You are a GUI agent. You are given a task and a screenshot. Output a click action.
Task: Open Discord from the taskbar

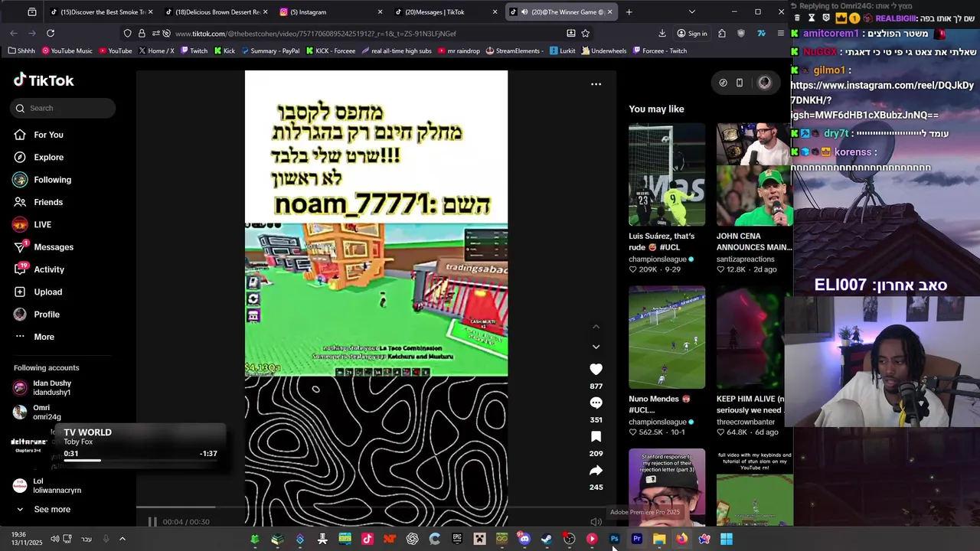[x=524, y=539]
